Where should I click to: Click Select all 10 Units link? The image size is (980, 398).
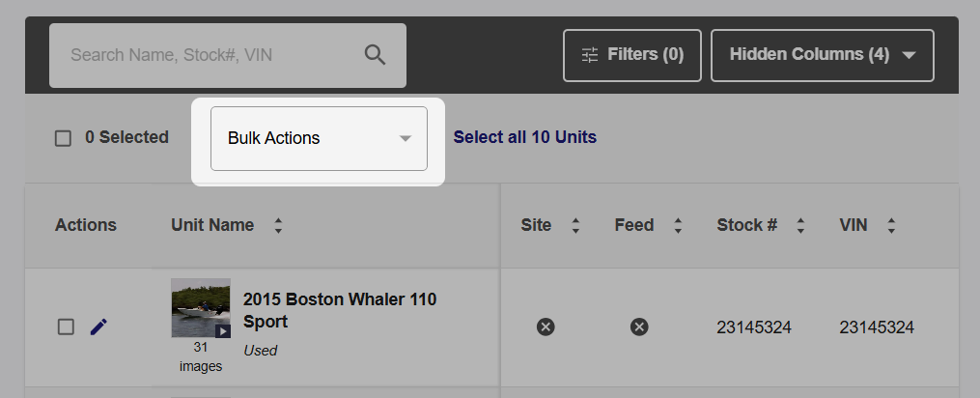525,137
